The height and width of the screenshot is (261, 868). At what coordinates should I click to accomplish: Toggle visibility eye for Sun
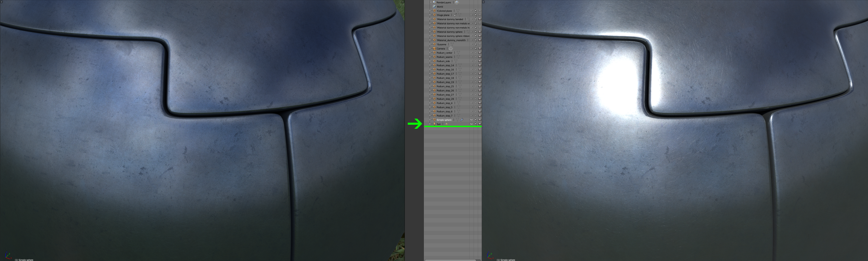471,124
